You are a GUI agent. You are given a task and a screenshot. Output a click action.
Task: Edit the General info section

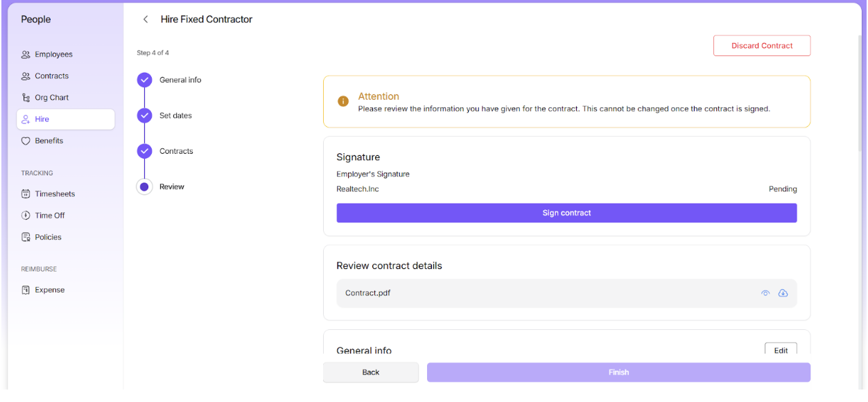pos(781,350)
